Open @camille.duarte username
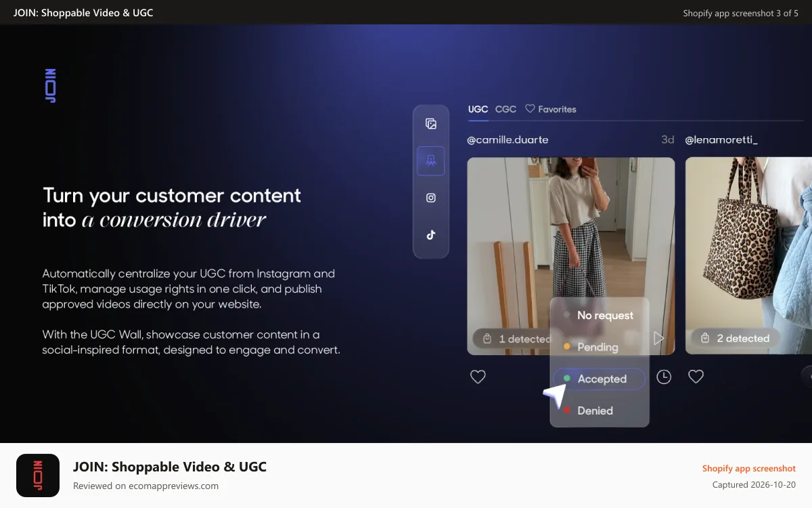 tap(507, 140)
